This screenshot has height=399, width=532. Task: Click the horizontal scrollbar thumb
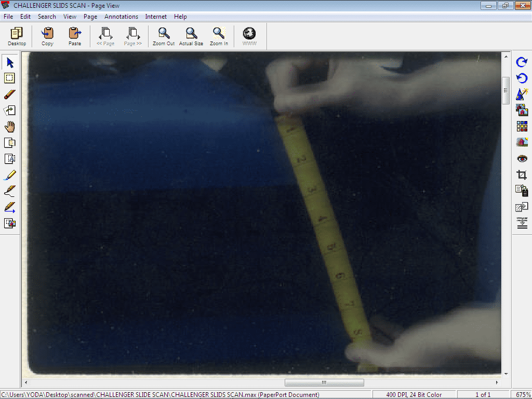coord(324,383)
